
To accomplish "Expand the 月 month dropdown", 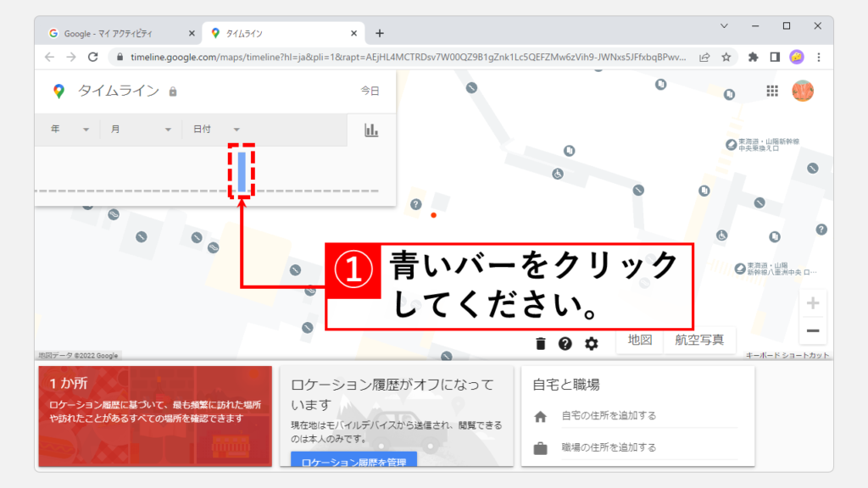I will [139, 130].
